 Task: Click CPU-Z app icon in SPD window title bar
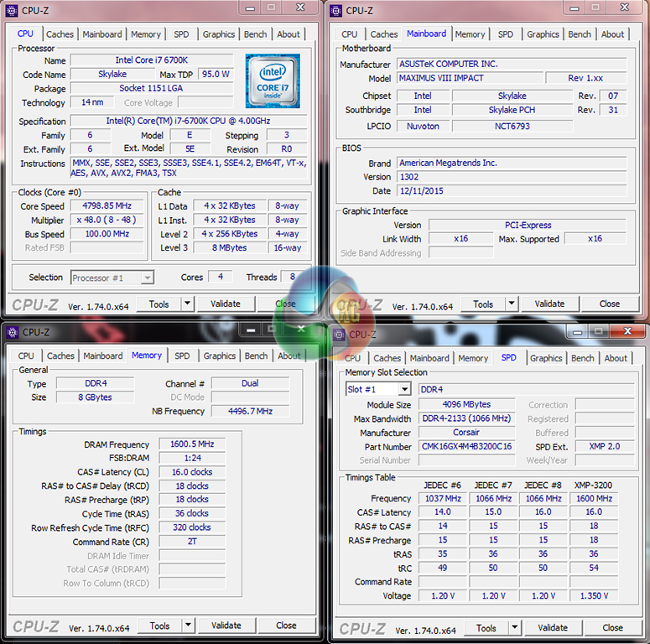[x=339, y=335]
